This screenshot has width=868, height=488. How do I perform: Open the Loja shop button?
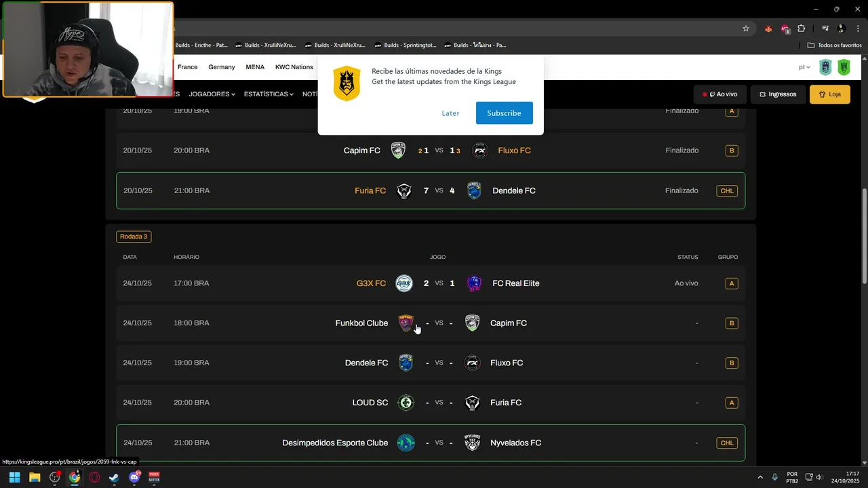click(829, 94)
